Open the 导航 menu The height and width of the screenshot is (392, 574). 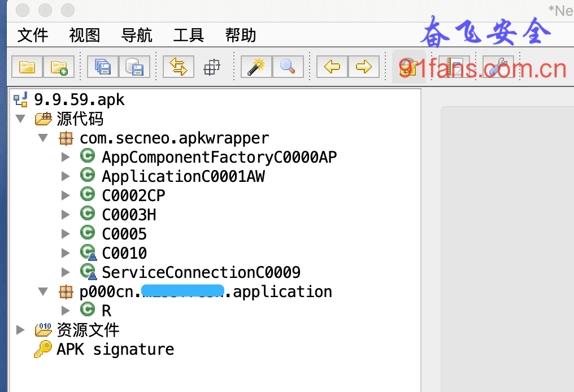point(137,35)
